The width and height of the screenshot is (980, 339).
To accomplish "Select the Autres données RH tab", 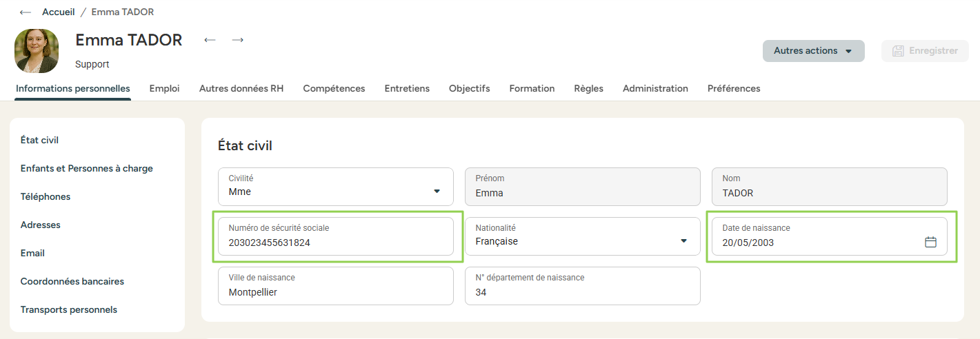I will [241, 88].
